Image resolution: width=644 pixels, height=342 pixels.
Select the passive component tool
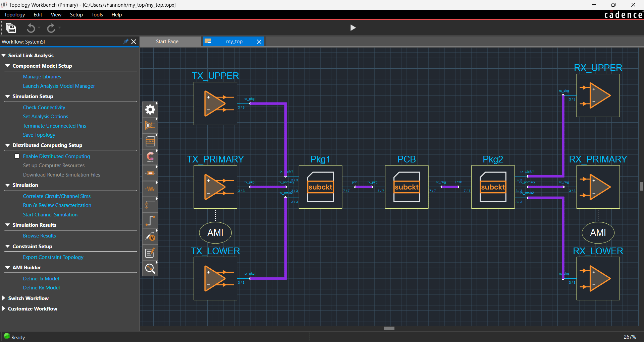pyautogui.click(x=150, y=173)
